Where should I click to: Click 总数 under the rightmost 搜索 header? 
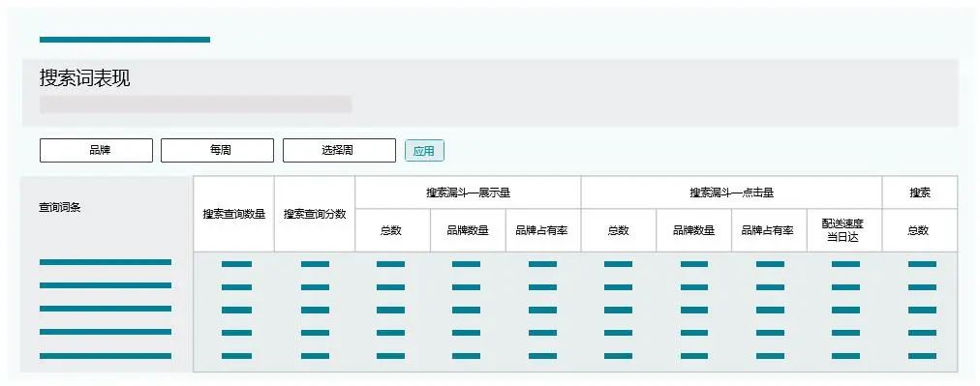pos(920,230)
